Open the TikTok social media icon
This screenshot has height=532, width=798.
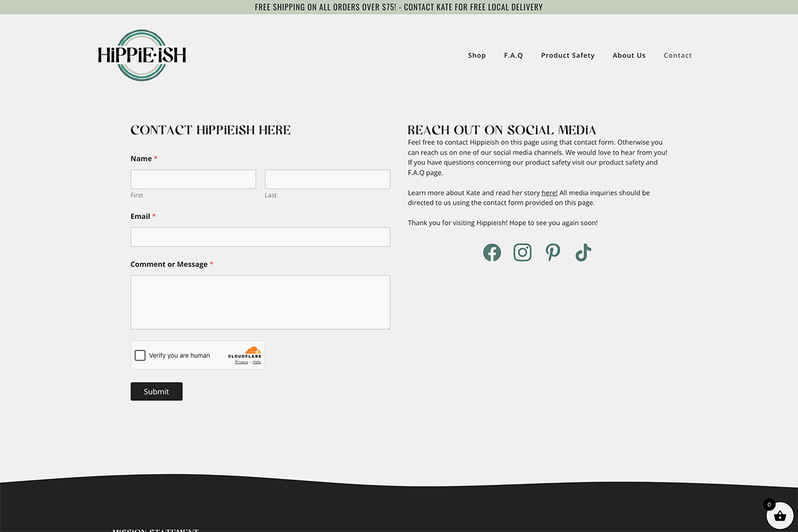tap(583, 253)
